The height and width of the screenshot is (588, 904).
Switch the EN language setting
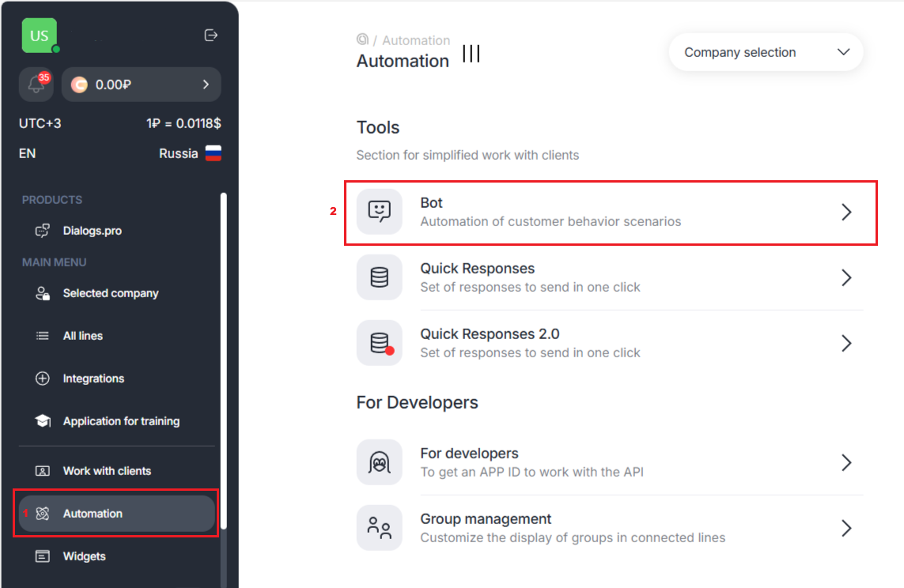pos(28,153)
